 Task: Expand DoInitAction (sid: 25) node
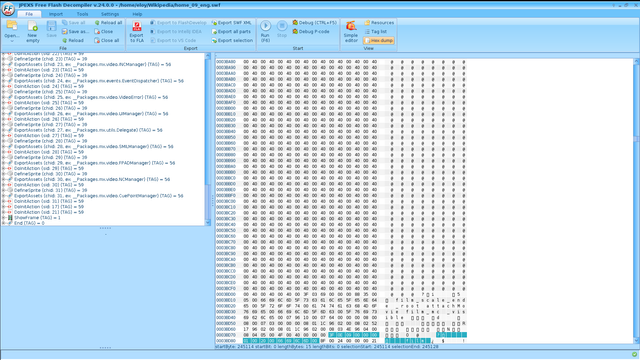tap(4, 103)
